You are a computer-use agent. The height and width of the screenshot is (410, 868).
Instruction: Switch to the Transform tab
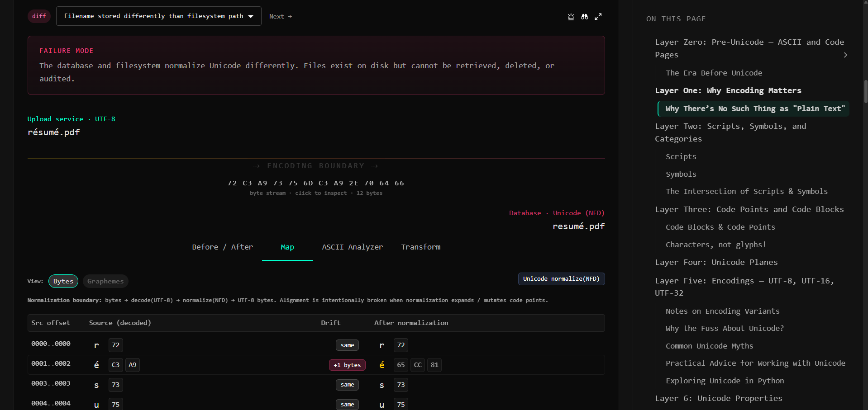[x=420, y=247]
